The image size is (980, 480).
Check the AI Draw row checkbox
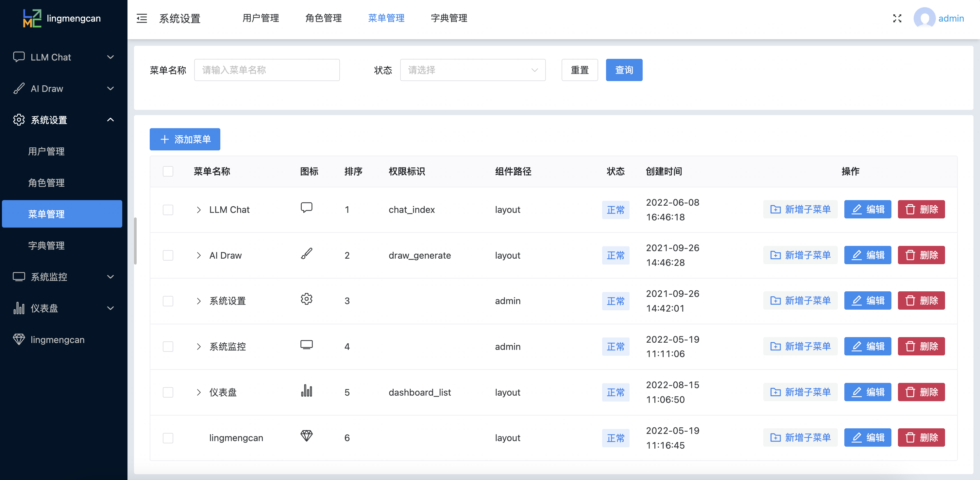(x=168, y=255)
